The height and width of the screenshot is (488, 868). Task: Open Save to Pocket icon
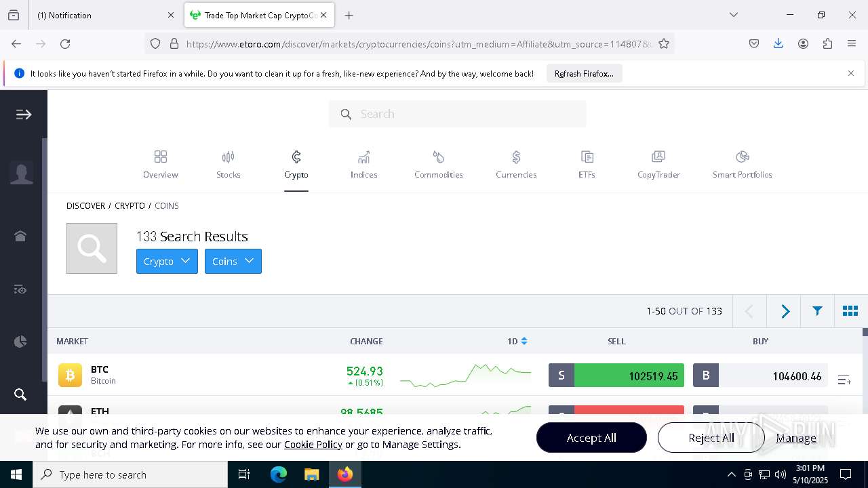[x=754, y=43]
